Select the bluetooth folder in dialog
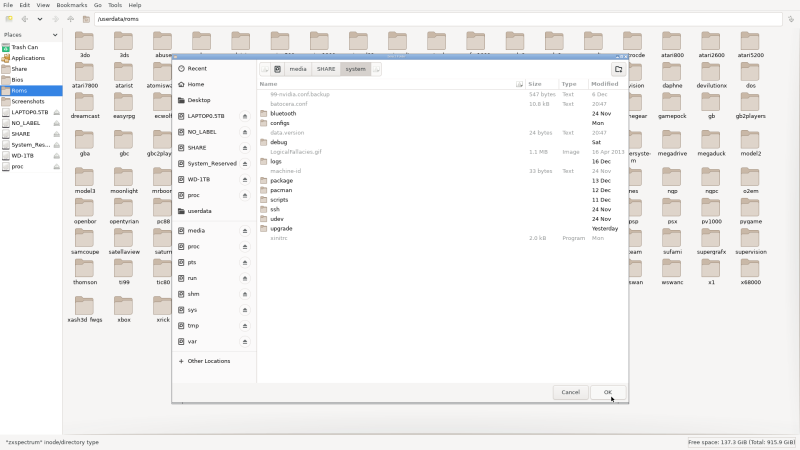Screen dimensions: 800x450 click(442, 113)
